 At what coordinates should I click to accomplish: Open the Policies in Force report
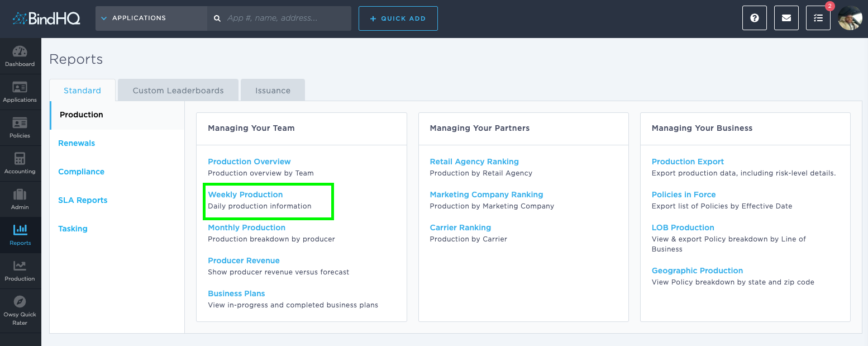684,195
